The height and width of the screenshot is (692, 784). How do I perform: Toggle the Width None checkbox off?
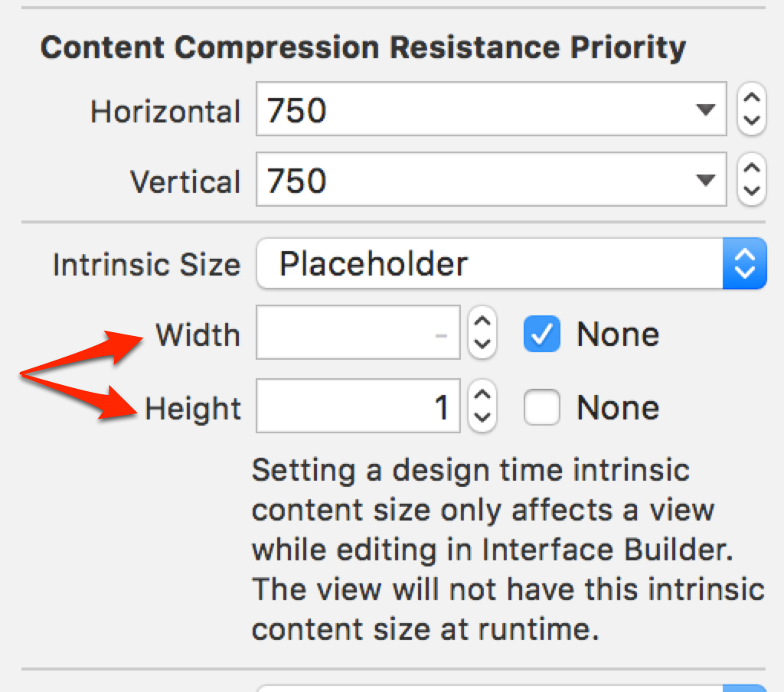542,334
